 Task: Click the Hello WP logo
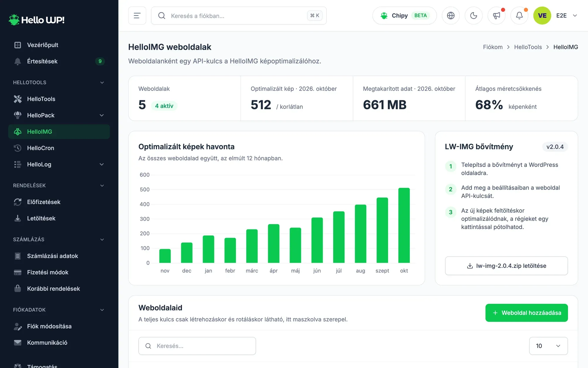[36, 20]
